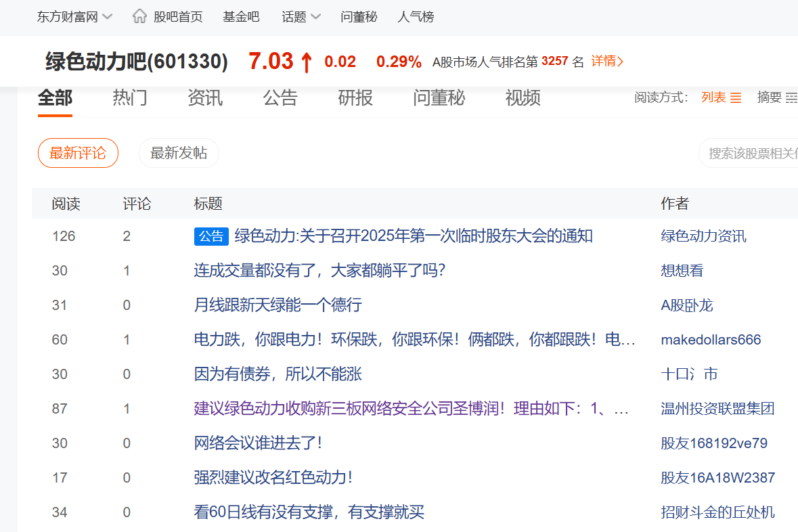The height and width of the screenshot is (532, 798).
Task: Open post 建议绿色动力收购新三板网络安全公司圣博润
Action: [x=411, y=408]
